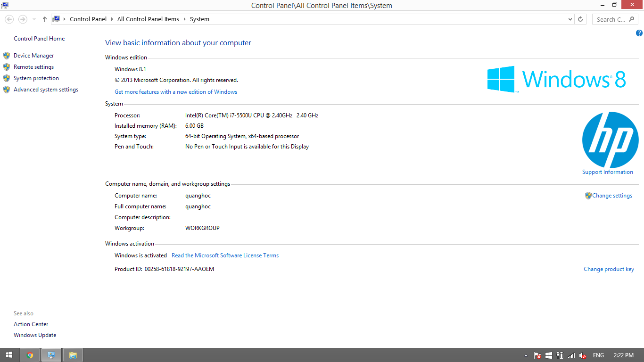Click the HP logo
This screenshot has width=644, height=362.
610,140
